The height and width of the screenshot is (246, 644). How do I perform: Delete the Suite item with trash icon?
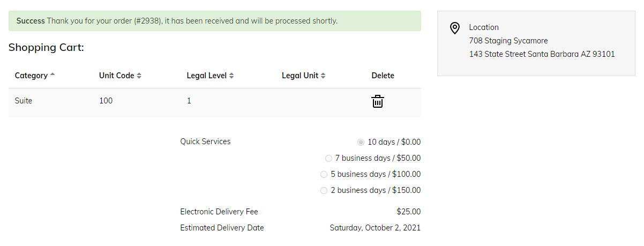pos(378,101)
